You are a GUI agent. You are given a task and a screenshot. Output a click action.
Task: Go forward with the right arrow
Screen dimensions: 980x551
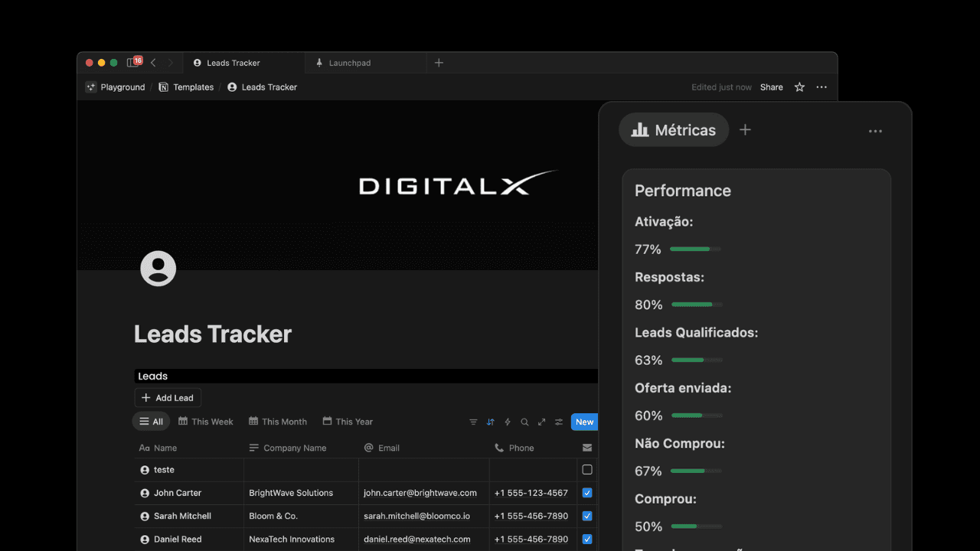coord(170,63)
